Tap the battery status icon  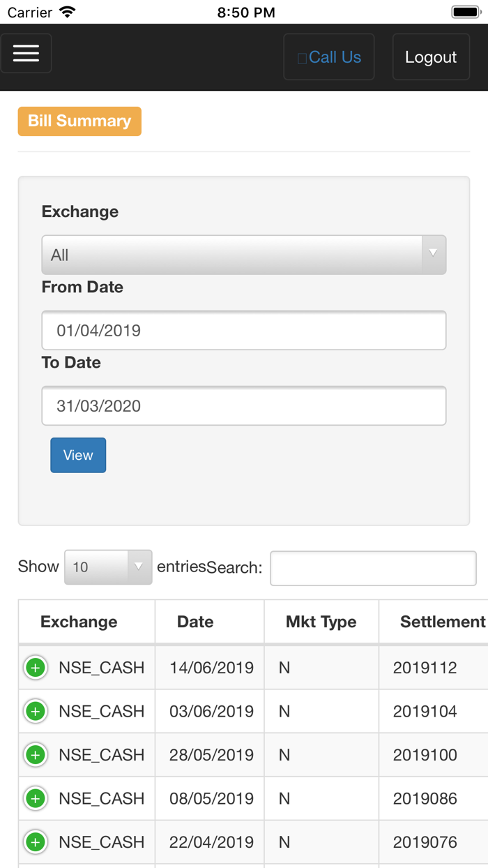point(466,12)
